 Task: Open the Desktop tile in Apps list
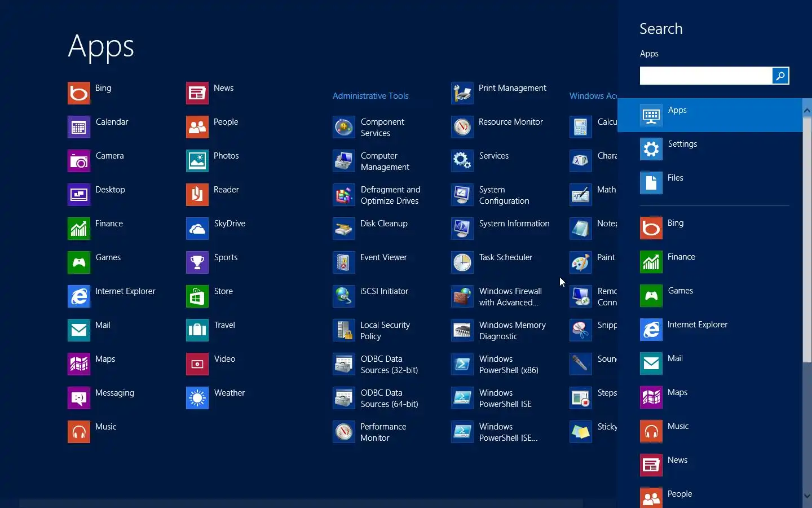[x=79, y=195]
